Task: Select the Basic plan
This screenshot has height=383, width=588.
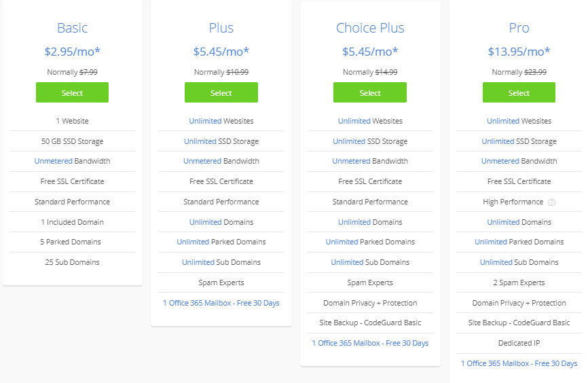Action: point(72,93)
